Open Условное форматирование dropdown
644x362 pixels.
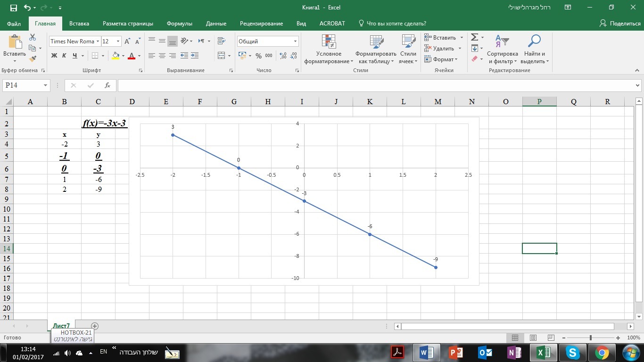point(329,50)
